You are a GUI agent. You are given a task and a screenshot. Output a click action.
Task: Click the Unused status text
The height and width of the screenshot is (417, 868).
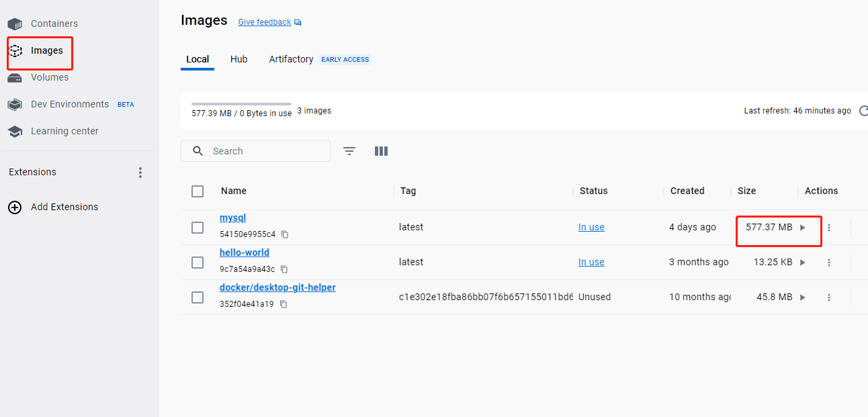pos(595,297)
